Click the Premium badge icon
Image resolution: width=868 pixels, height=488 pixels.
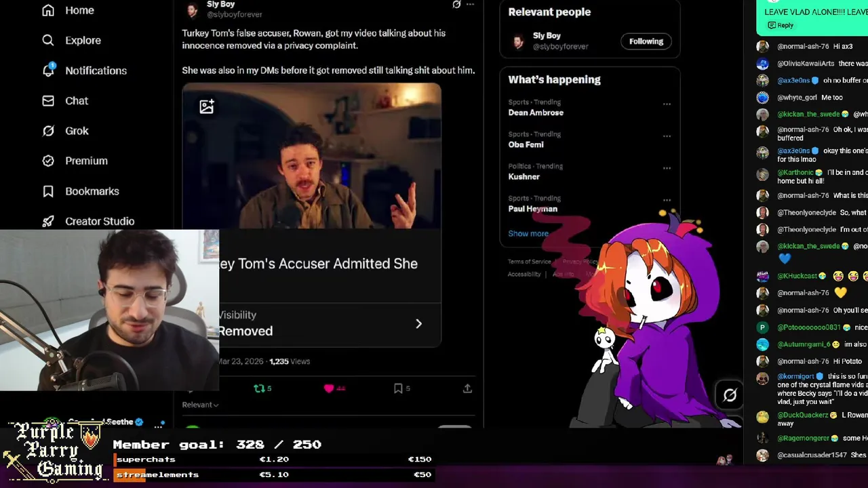(48, 161)
